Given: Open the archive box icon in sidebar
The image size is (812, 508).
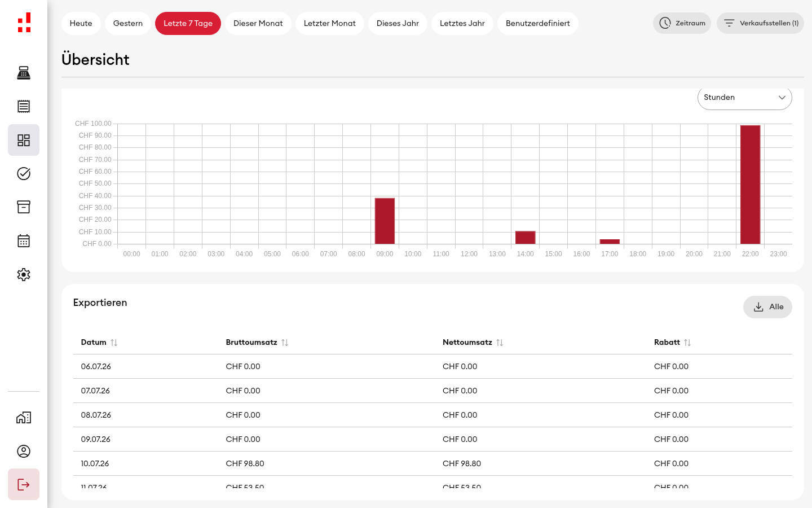Looking at the screenshot, I should pos(24,207).
